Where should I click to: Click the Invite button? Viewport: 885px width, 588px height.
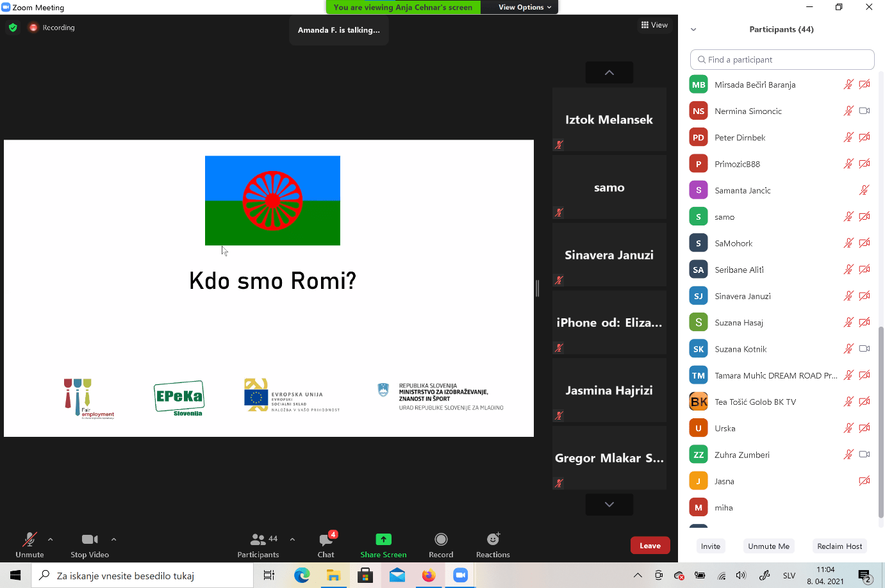pos(710,546)
